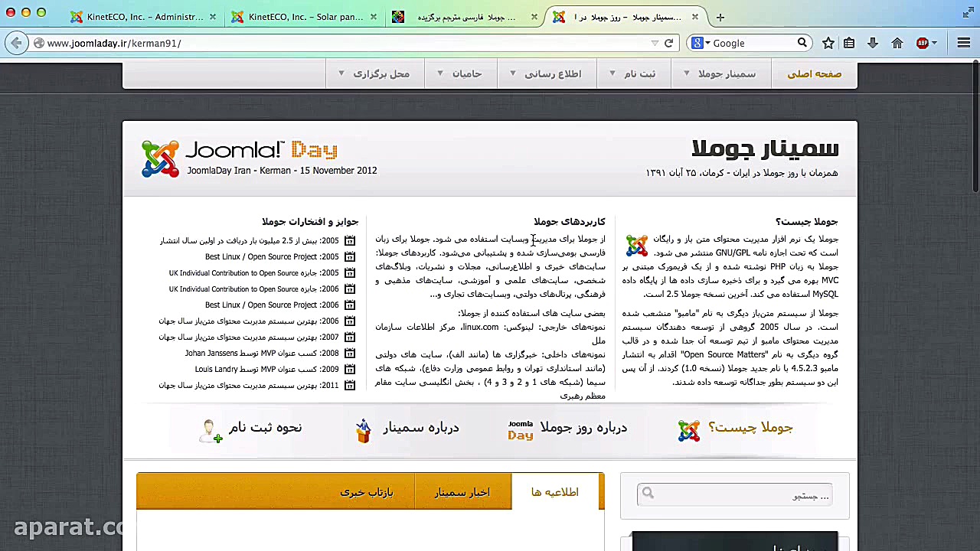This screenshot has width=980, height=551.
Task: Select the بازتاب خبری tab
Action: [367, 492]
